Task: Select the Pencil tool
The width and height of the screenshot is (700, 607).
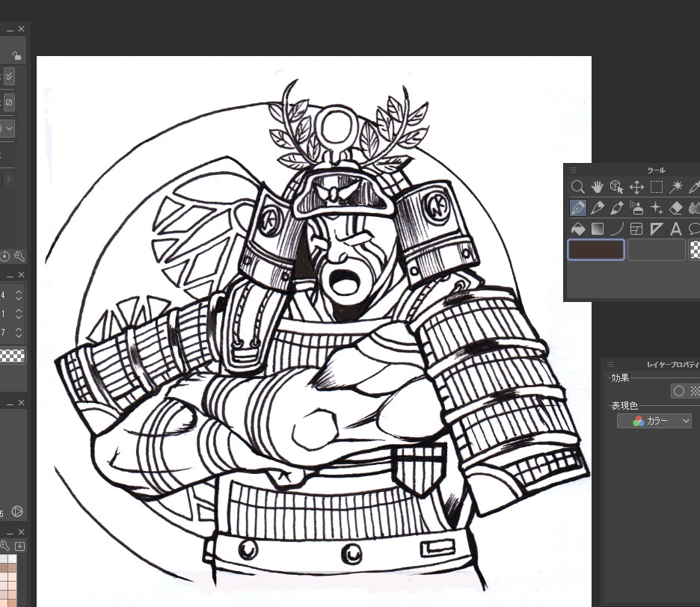Action: (597, 208)
